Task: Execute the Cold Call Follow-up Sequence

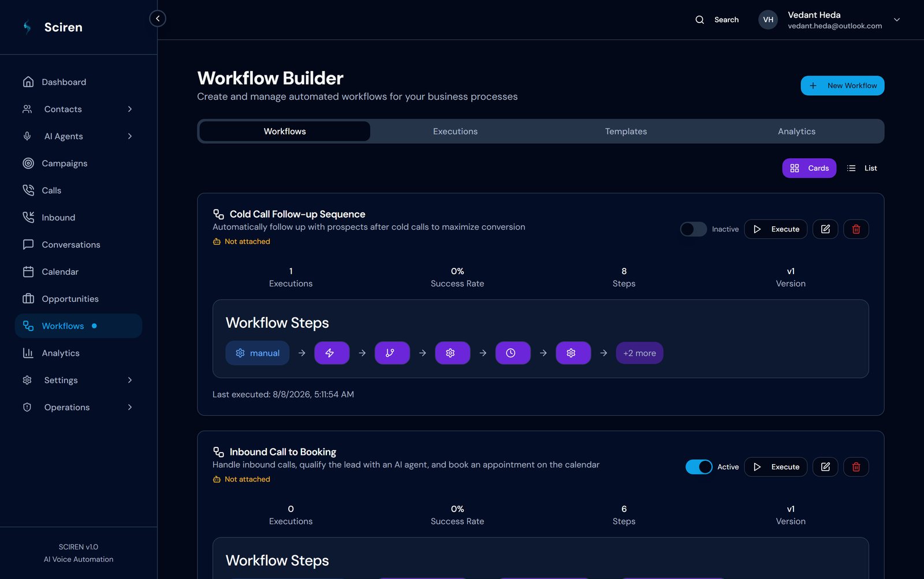Action: click(776, 229)
